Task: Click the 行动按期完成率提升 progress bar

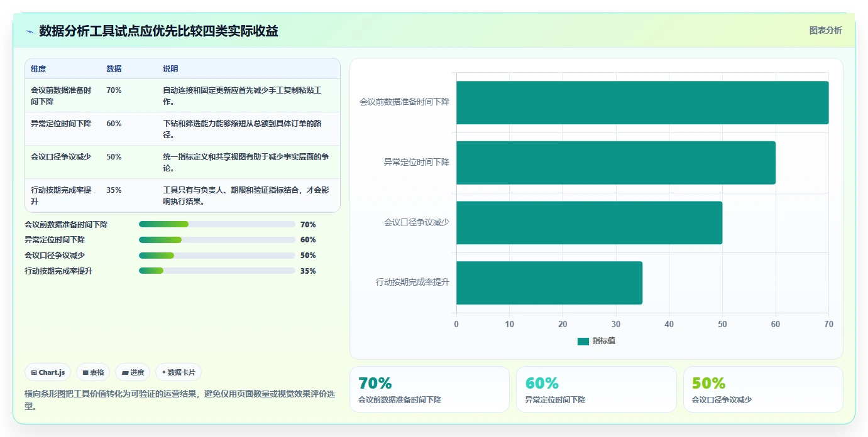Action: (217, 271)
